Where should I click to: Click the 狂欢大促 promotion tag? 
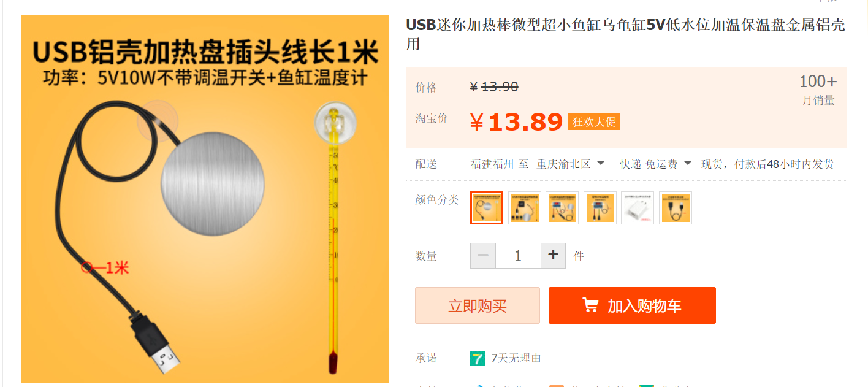tap(594, 121)
